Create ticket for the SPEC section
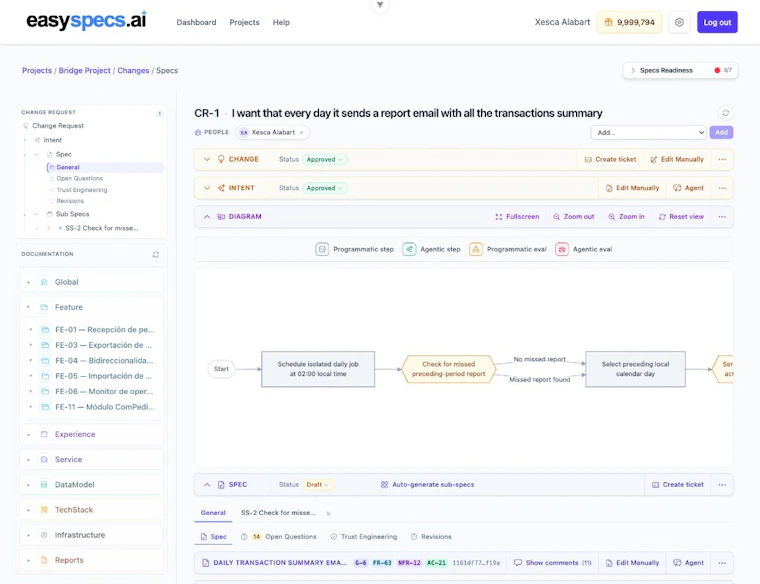The width and height of the screenshot is (760, 584). point(678,484)
